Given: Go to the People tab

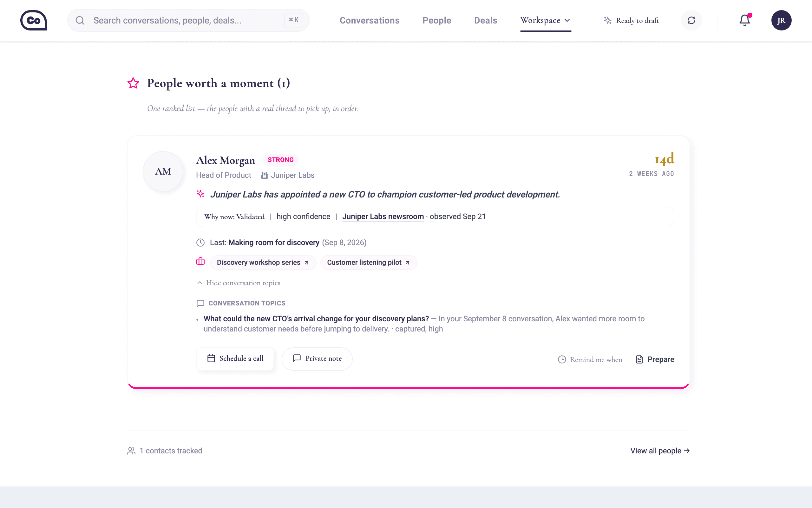Looking at the screenshot, I should (x=436, y=21).
